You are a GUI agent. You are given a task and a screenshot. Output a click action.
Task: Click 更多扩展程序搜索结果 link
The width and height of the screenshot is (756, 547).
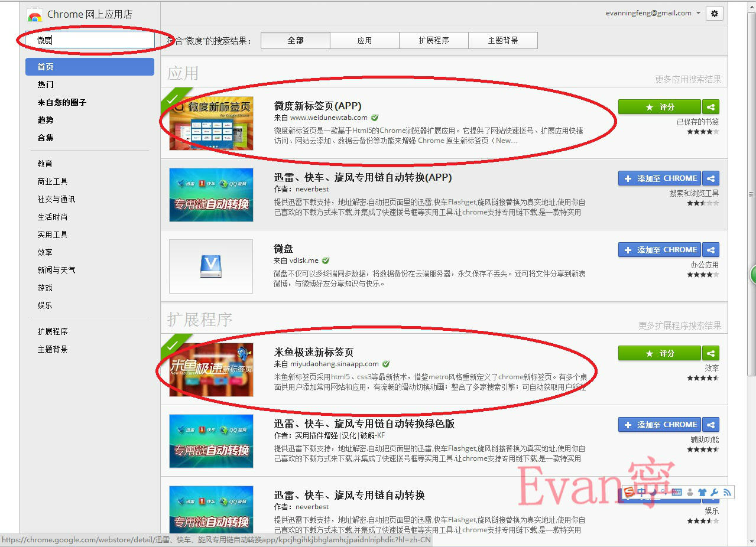point(680,325)
